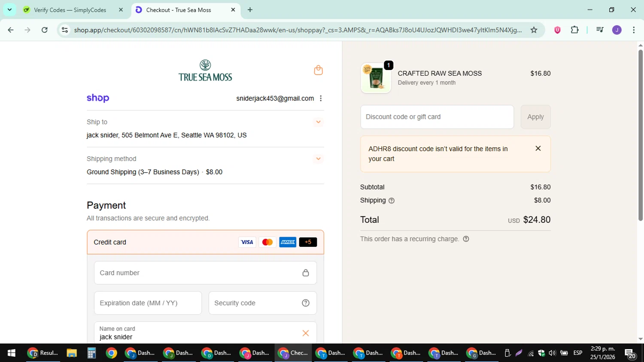Focus the Security code field
Screen dimensions: 644x362
(x=262, y=303)
